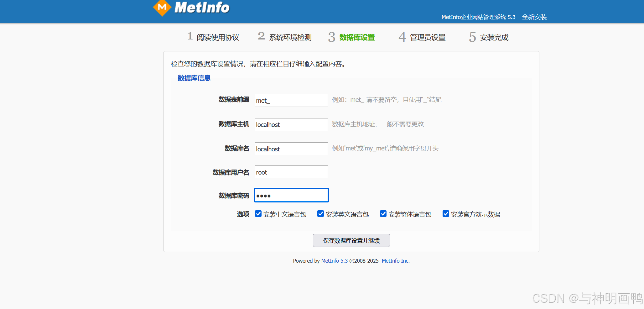Click the 数据库用户名 label

(231, 172)
